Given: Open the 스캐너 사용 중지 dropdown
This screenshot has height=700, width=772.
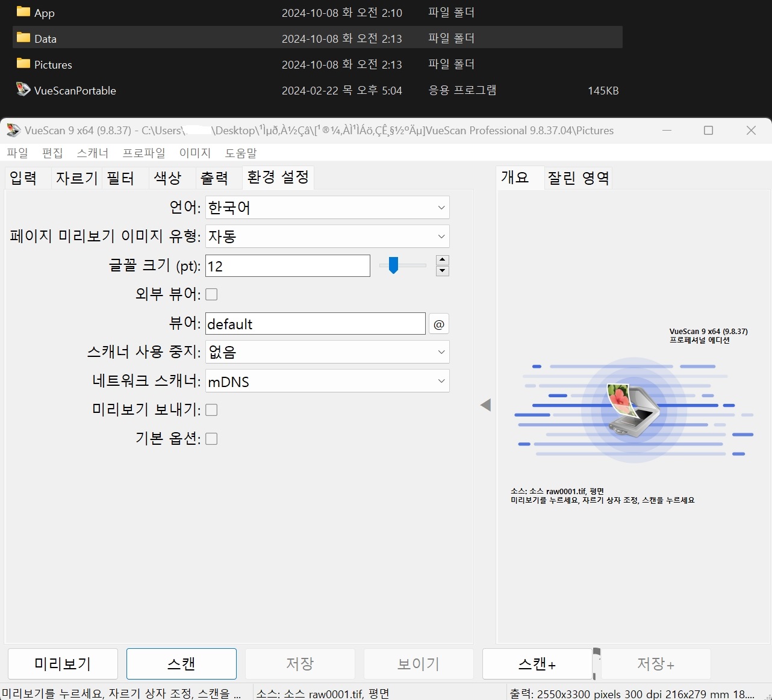Looking at the screenshot, I should click(x=328, y=352).
